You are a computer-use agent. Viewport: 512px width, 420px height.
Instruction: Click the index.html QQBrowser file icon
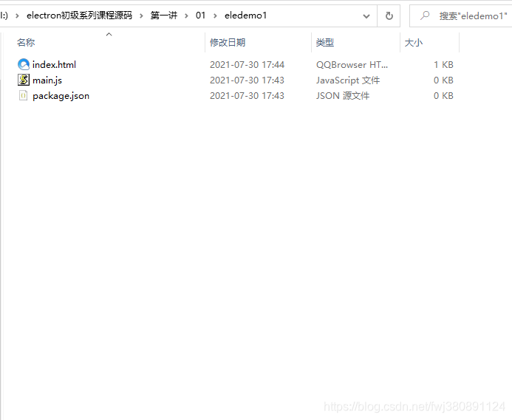pos(24,64)
